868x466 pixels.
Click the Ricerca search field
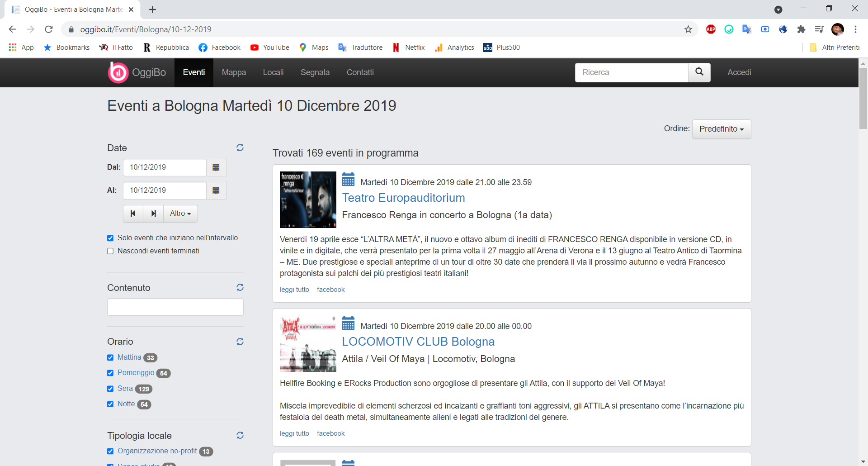(632, 72)
